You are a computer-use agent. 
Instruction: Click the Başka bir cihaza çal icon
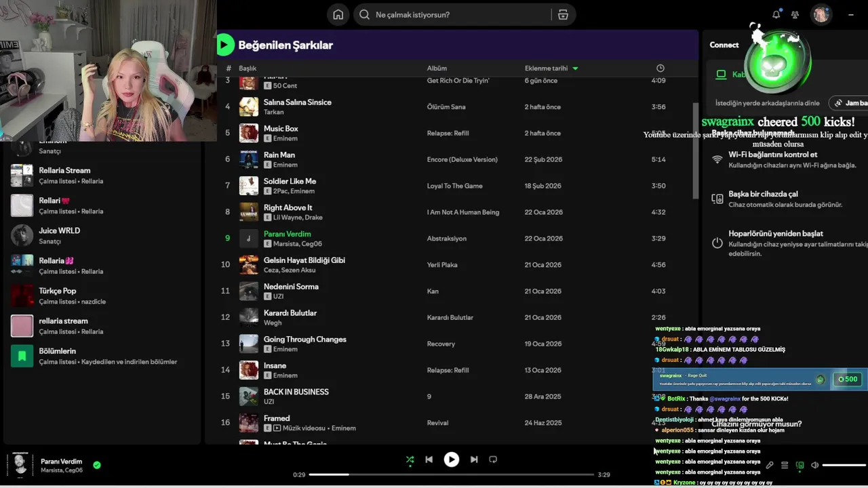click(717, 199)
